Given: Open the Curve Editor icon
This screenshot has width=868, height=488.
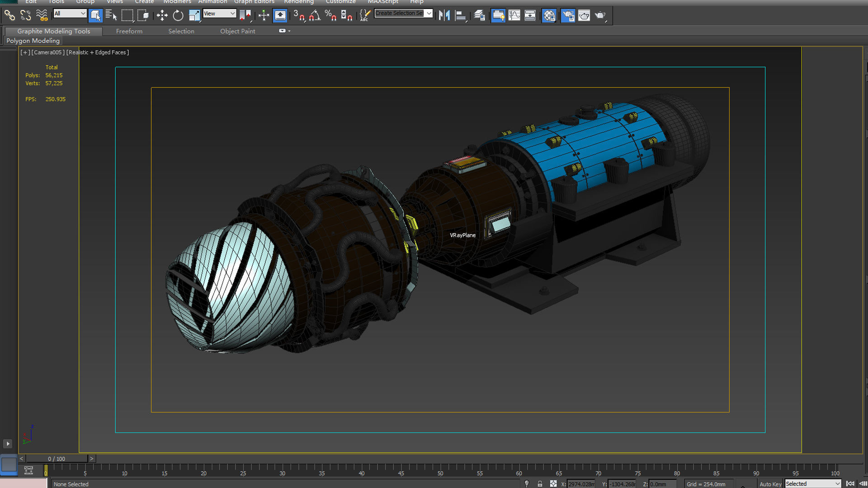Looking at the screenshot, I should [514, 16].
